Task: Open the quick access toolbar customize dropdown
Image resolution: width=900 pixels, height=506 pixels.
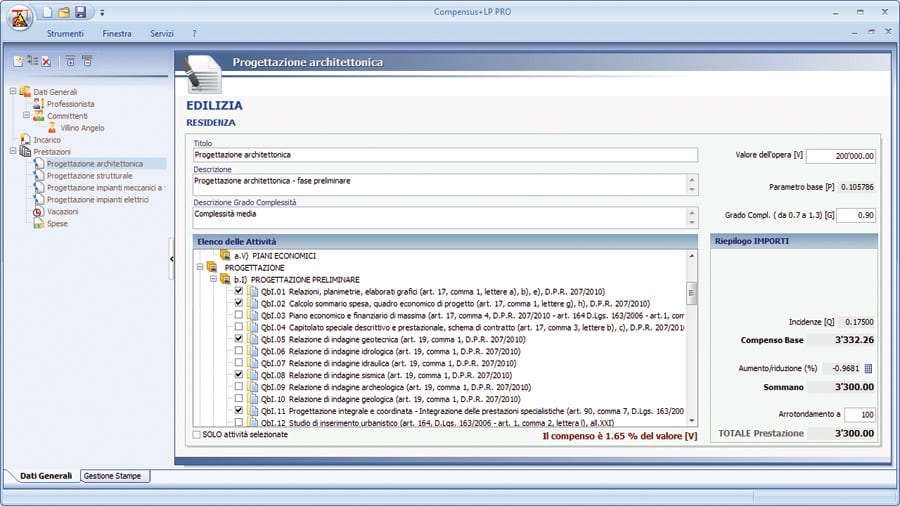Action: click(102, 13)
